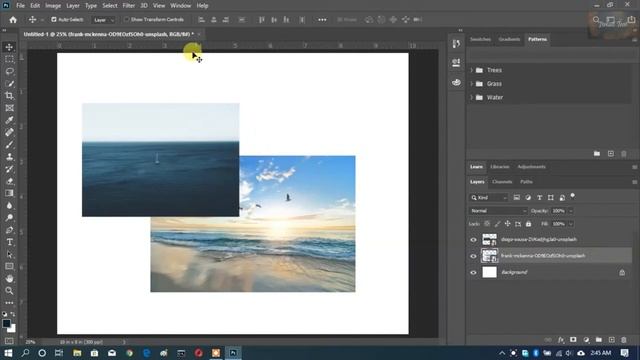Toggle lock position button
The height and width of the screenshot is (360, 640).
point(507,224)
